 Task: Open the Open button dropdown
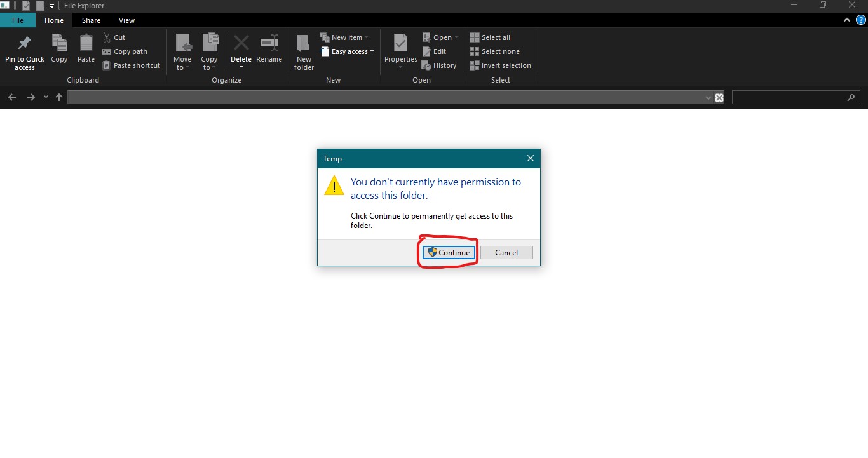[457, 37]
